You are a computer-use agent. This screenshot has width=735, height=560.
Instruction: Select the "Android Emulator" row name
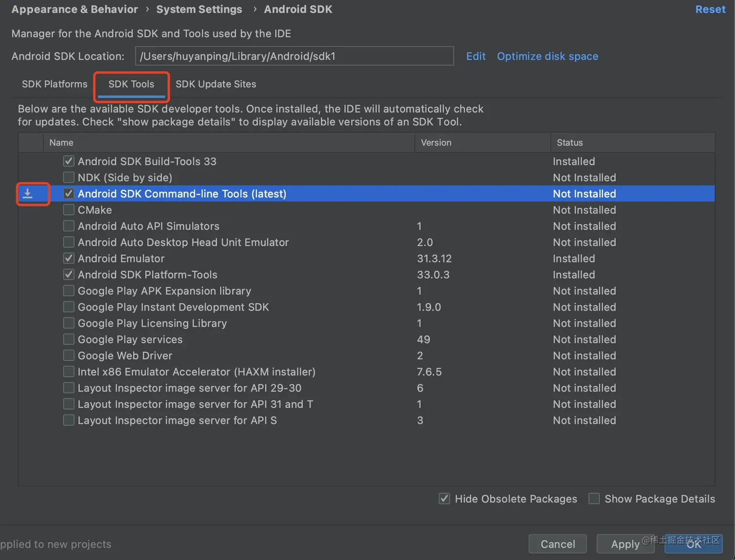tap(121, 258)
